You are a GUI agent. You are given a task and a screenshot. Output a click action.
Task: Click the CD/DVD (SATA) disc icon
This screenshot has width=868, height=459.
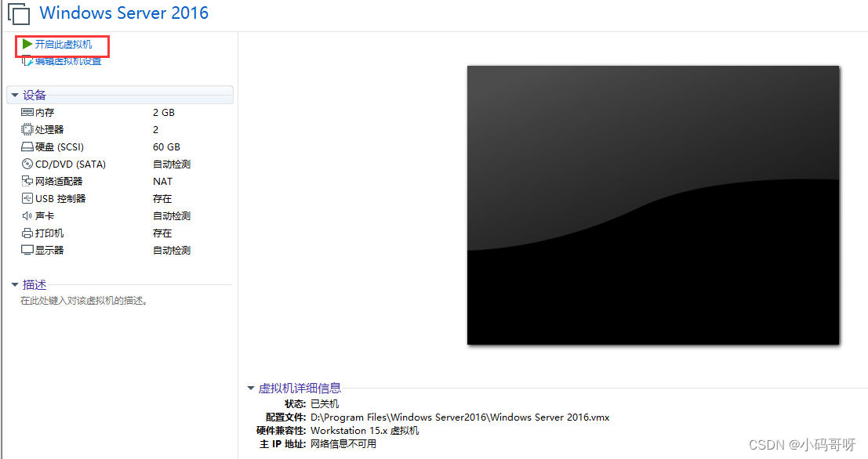(x=27, y=164)
